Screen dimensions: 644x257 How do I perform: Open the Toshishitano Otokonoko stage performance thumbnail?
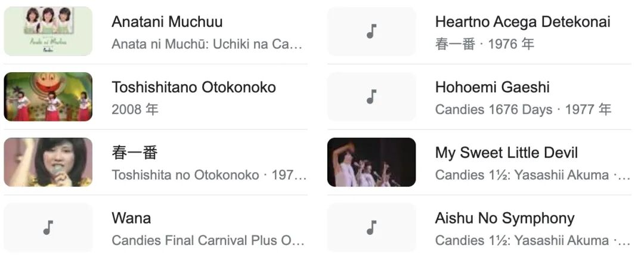pyautogui.click(x=48, y=97)
